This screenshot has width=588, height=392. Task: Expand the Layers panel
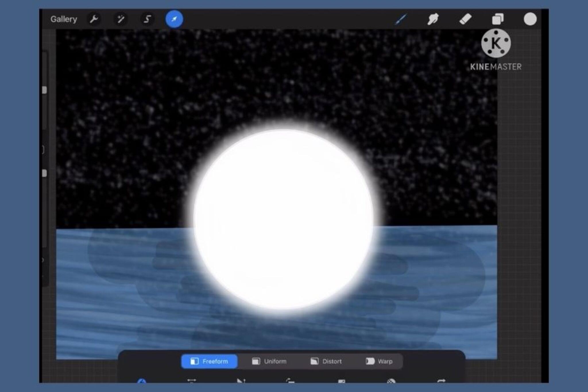pos(498,19)
